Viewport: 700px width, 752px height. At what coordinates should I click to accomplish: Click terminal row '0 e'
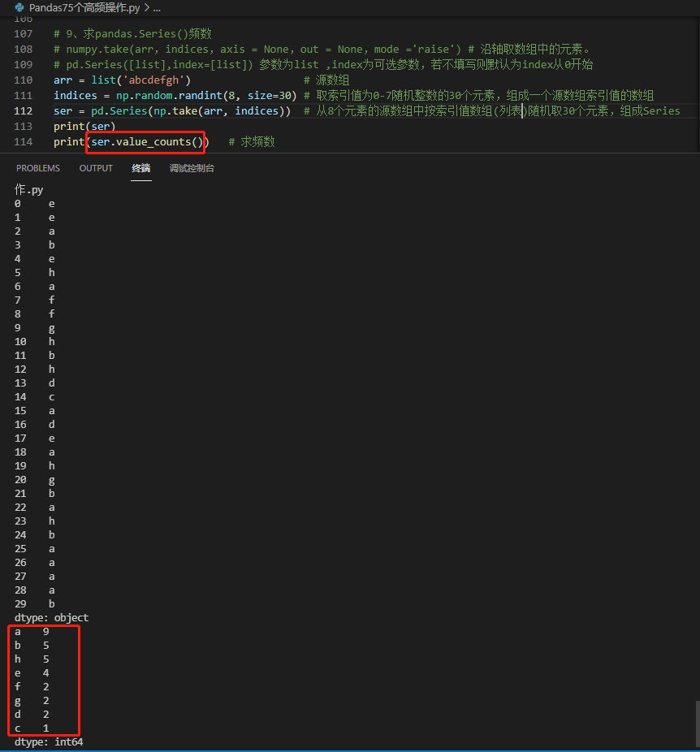click(x=35, y=204)
